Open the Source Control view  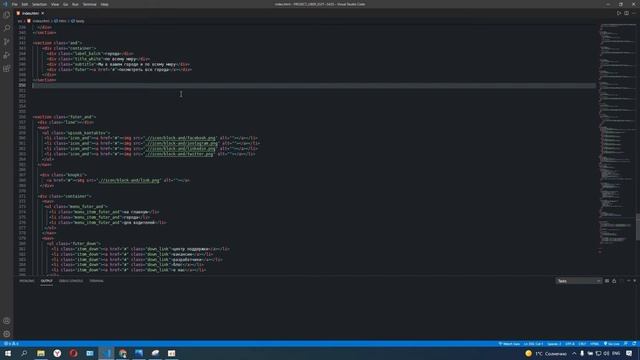pos(7,42)
